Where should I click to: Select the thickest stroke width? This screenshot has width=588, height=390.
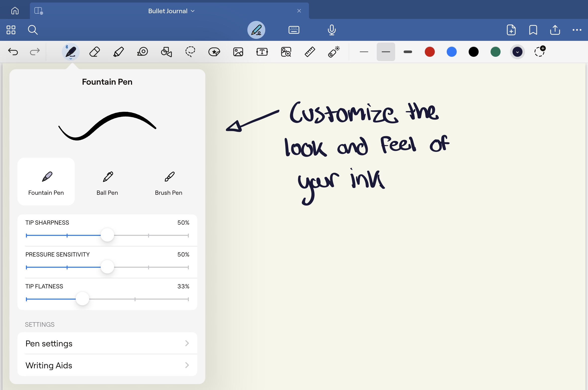pos(408,52)
